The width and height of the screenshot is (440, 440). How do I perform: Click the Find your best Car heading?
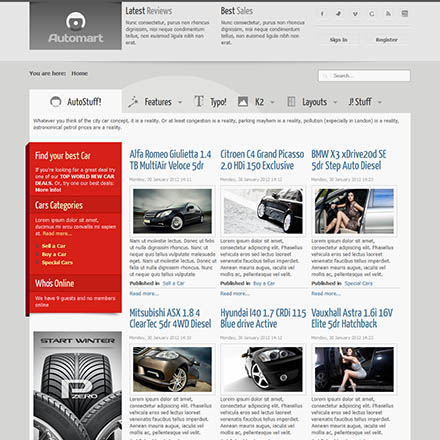click(x=63, y=156)
